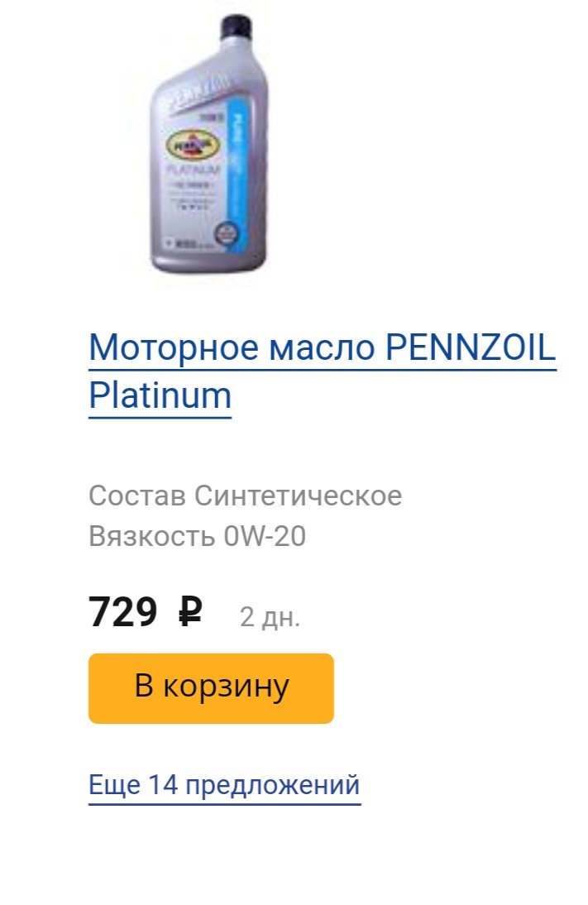This screenshot has width=588, height=905.
Task: Click the word PENNZOIL in the title link
Action: [x=471, y=347]
